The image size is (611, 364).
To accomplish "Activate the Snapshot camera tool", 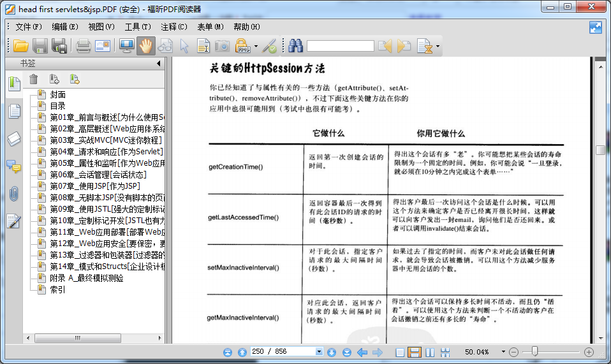I will [x=221, y=46].
